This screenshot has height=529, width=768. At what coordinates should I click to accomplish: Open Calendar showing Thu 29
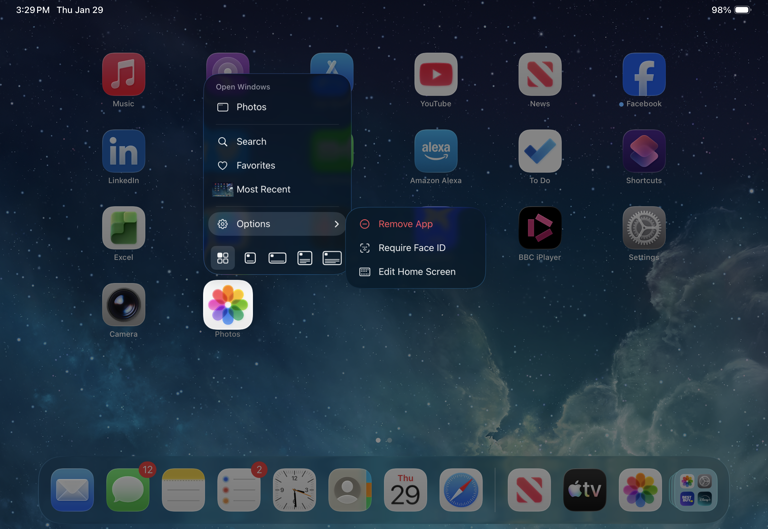(x=406, y=490)
